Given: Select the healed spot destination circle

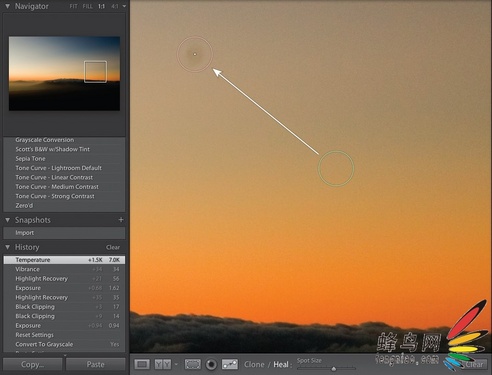Looking at the screenshot, I should click(195, 54).
